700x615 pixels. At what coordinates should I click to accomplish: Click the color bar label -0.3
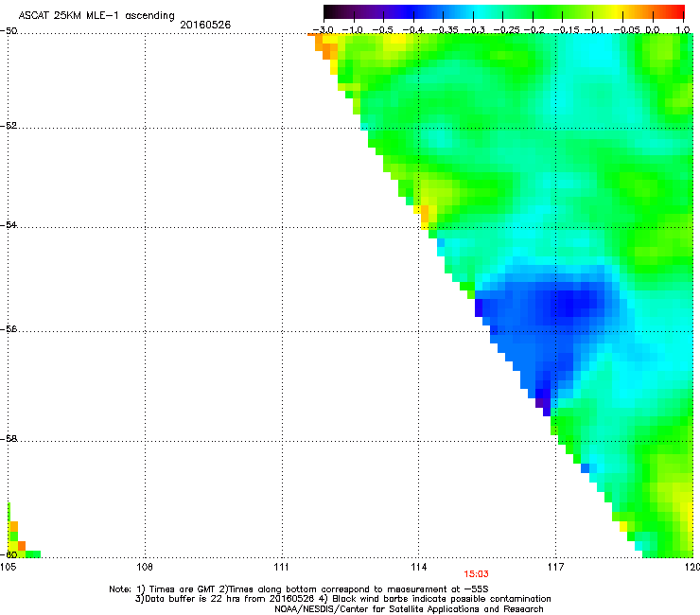tap(474, 29)
